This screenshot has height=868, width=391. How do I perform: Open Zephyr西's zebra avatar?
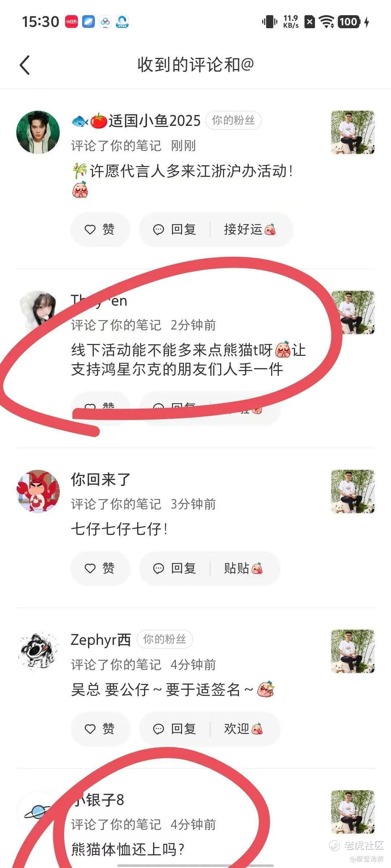click(38, 651)
